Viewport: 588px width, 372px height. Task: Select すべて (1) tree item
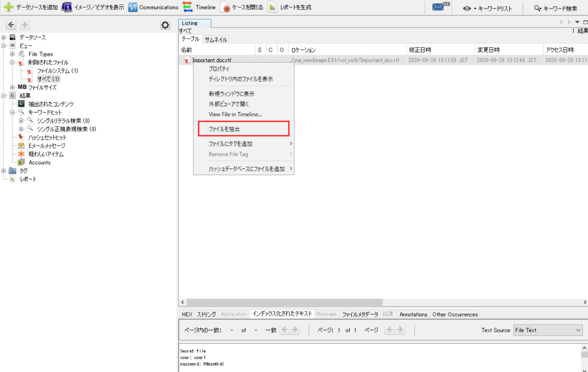[x=48, y=79]
